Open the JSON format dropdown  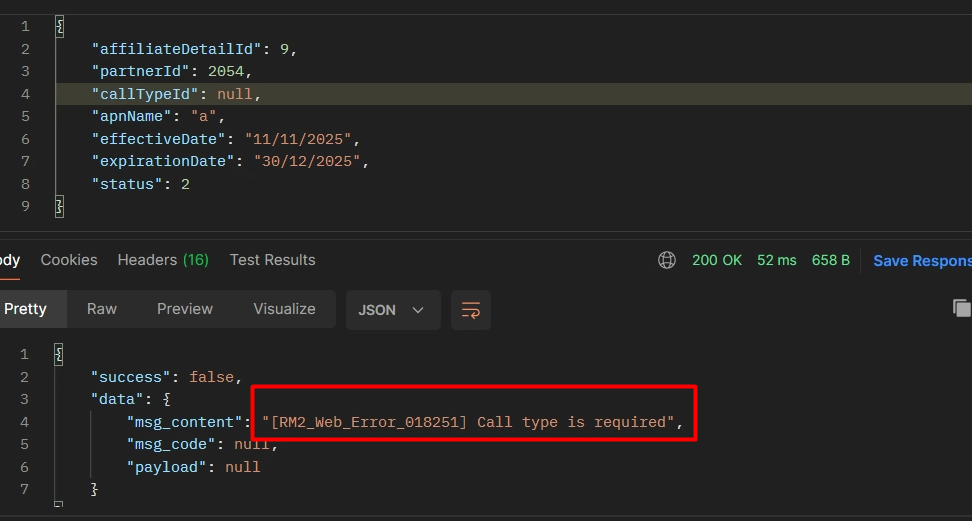391,310
